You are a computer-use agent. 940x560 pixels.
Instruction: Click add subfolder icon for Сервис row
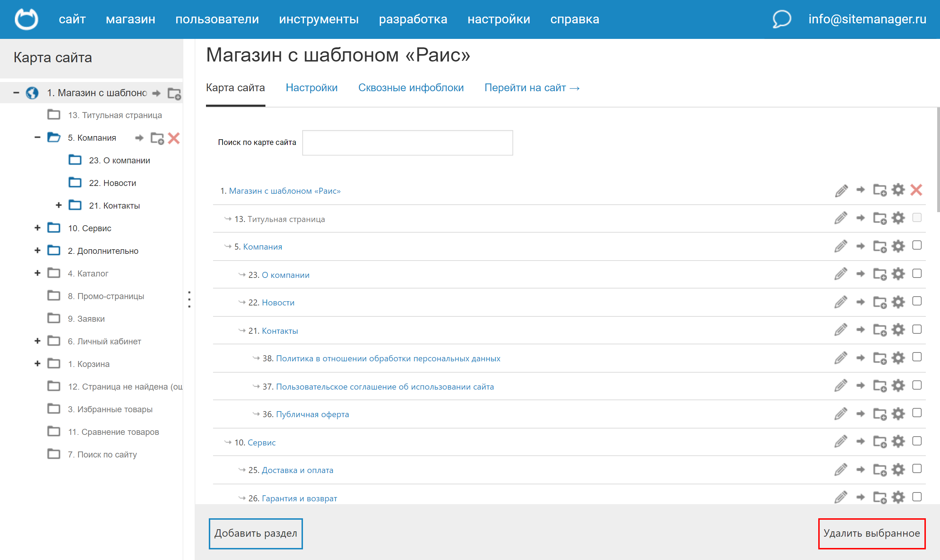(x=879, y=442)
